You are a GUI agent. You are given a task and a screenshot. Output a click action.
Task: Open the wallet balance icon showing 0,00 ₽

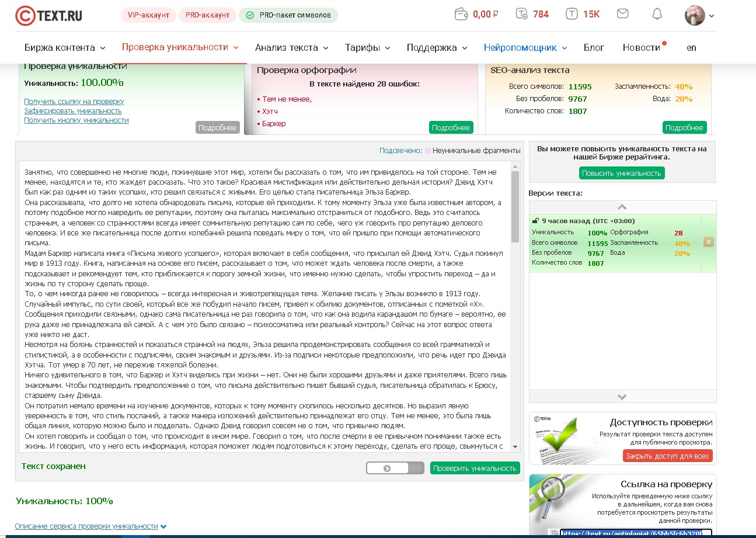(x=461, y=14)
